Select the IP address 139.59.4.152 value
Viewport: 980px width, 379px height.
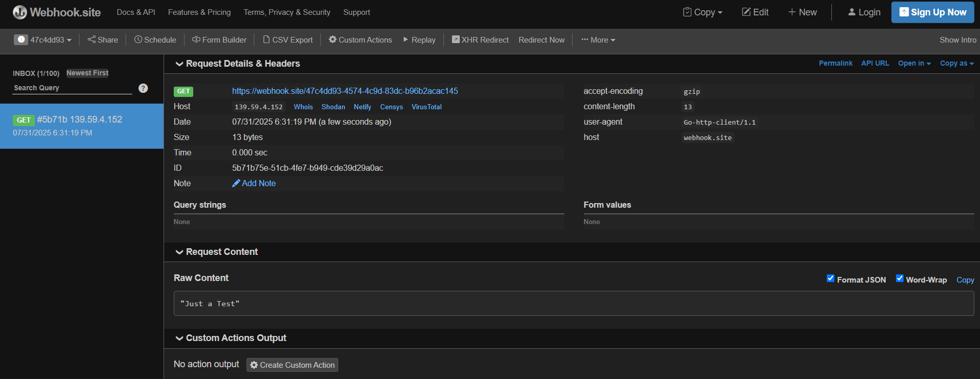tap(258, 107)
